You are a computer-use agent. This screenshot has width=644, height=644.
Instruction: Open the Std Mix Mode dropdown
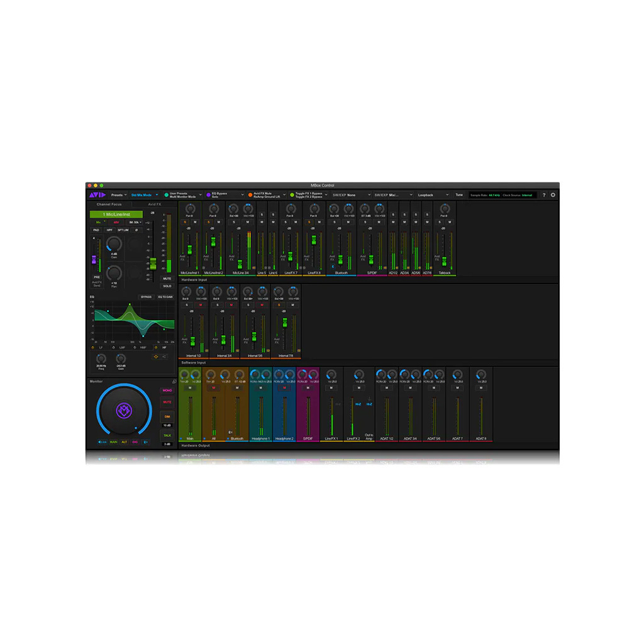point(144,195)
